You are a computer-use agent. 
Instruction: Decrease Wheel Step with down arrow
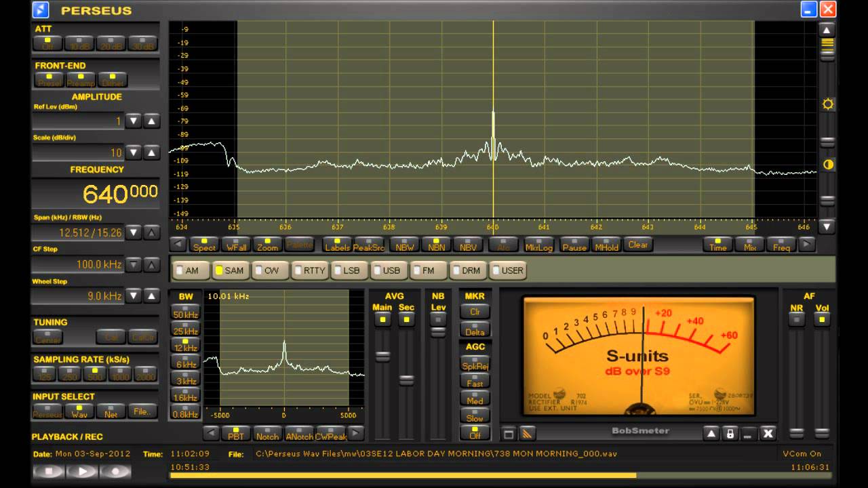click(x=134, y=296)
